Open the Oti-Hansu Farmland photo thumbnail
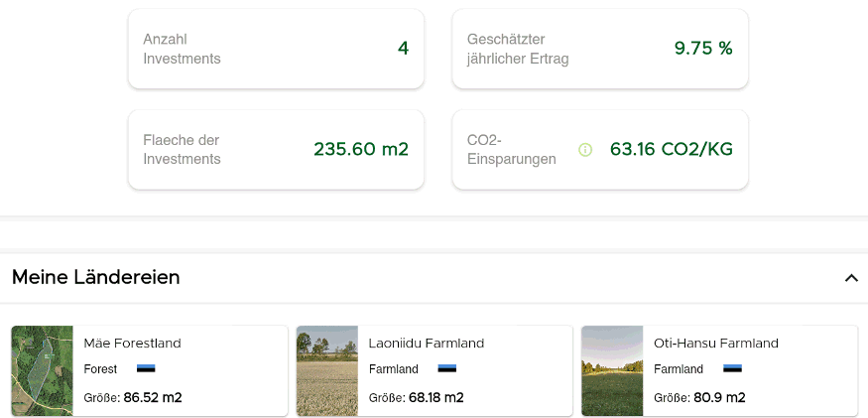Viewport: 868px width, 418px height. tap(612, 370)
